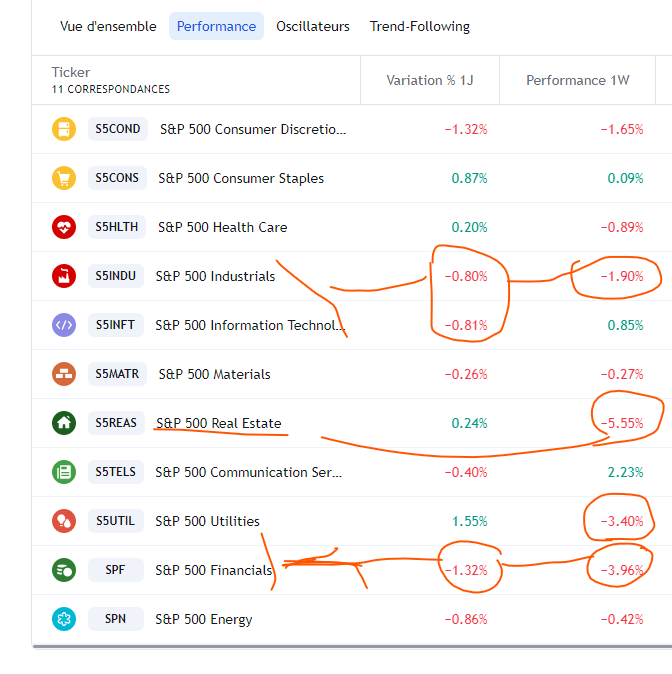
Task: Click the Health Care heart icon
Action: pos(64,227)
